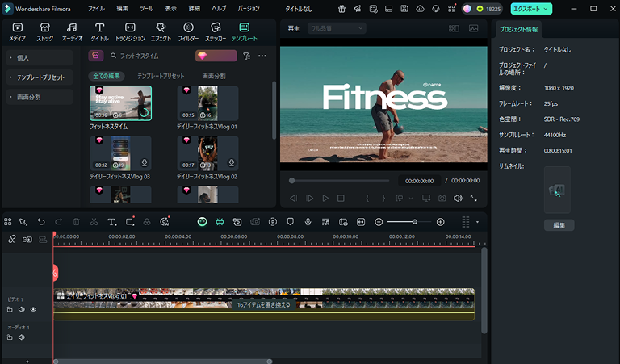Image resolution: width=620 pixels, height=364 pixels.
Task: Toggle the ビデオ 1 track eye visibility
Action: tap(33, 309)
